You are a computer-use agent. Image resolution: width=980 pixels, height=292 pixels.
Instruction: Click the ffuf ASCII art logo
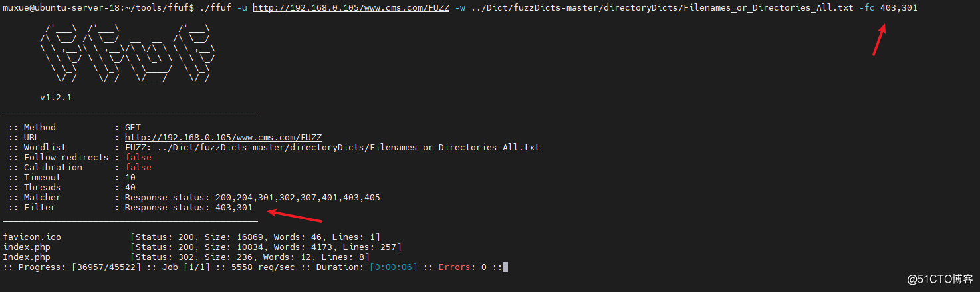125,54
